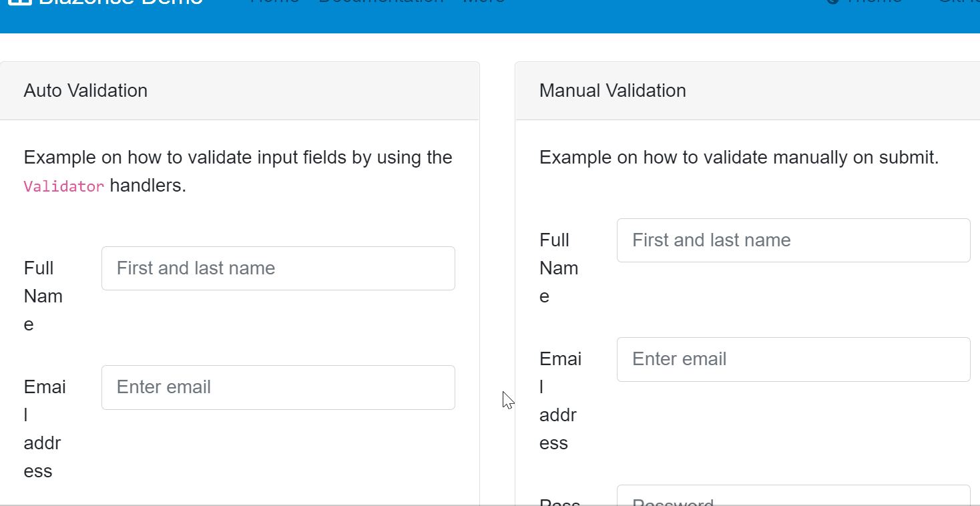The width and height of the screenshot is (980, 506).
Task: Focus First and last name field under Manual Validation
Action: coord(793,240)
